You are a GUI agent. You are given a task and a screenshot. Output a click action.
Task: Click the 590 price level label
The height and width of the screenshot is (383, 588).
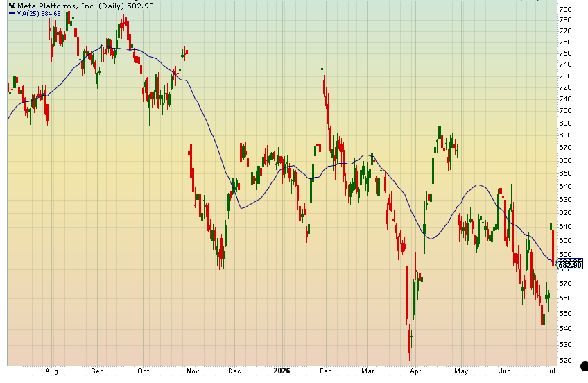pyautogui.click(x=565, y=255)
